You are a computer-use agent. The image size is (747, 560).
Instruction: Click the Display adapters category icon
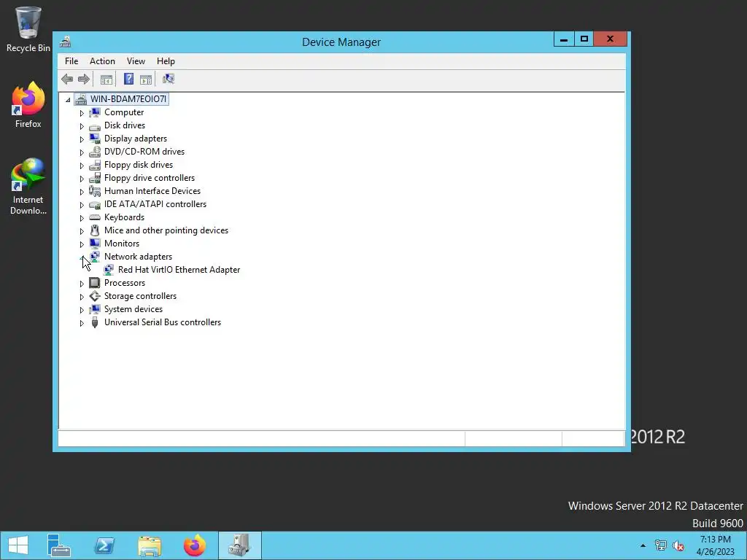pyautogui.click(x=95, y=139)
